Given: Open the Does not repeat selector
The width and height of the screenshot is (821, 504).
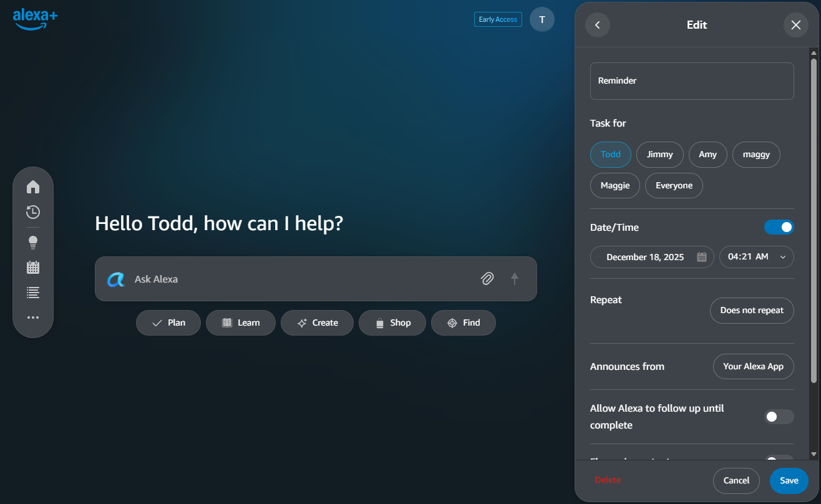Looking at the screenshot, I should pos(751,310).
